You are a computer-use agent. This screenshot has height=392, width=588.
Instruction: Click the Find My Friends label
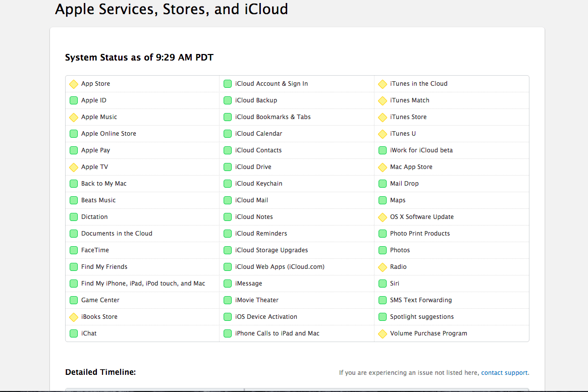click(x=104, y=266)
